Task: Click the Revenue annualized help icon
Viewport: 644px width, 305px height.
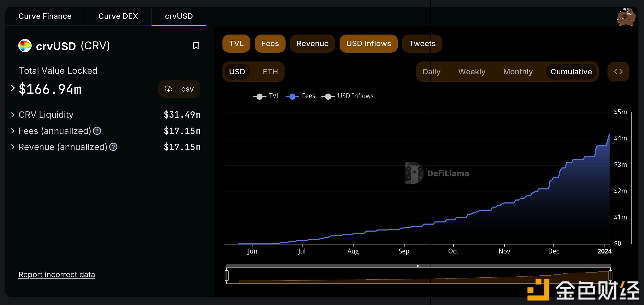Action: (113, 147)
